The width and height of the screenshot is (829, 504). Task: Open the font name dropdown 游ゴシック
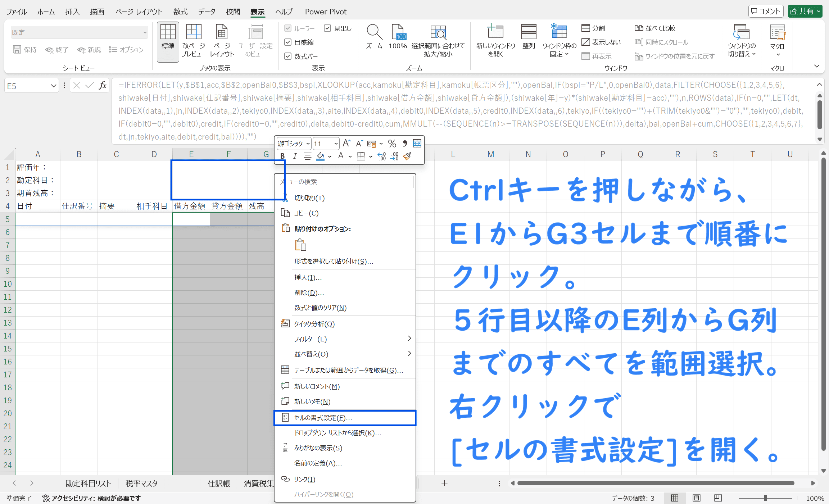(x=308, y=144)
